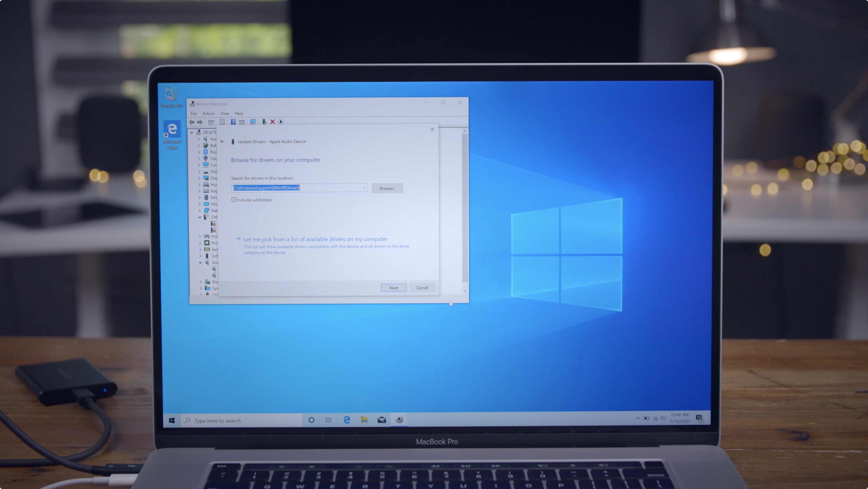Click the Device Manager scan for hardware icon

[252, 122]
